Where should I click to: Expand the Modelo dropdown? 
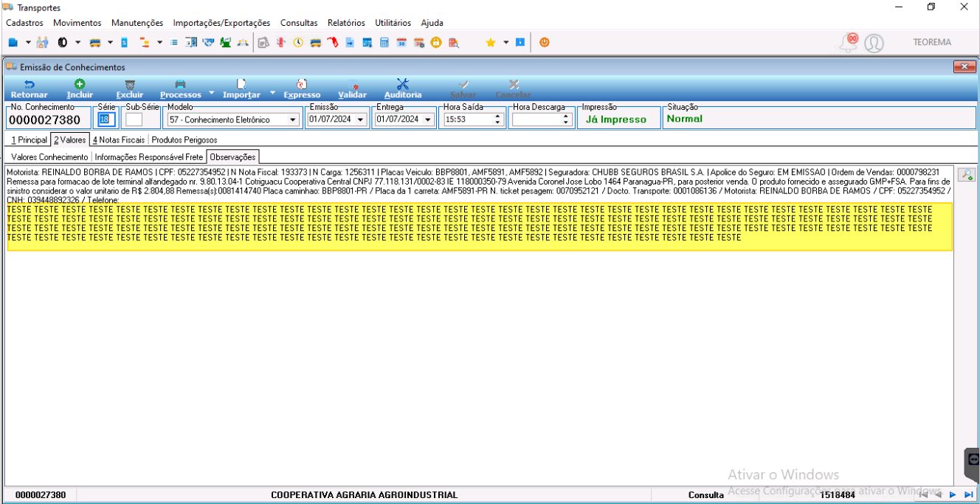pos(293,120)
